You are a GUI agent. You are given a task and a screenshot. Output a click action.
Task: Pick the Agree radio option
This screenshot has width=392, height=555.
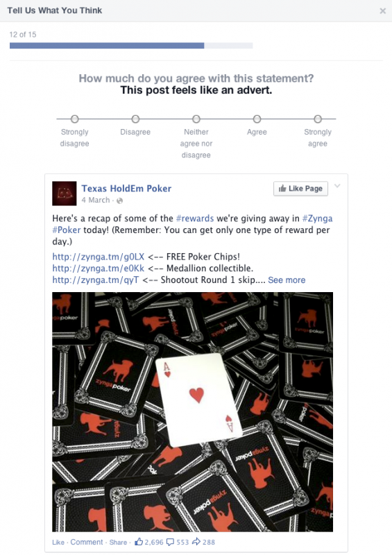[x=257, y=119]
